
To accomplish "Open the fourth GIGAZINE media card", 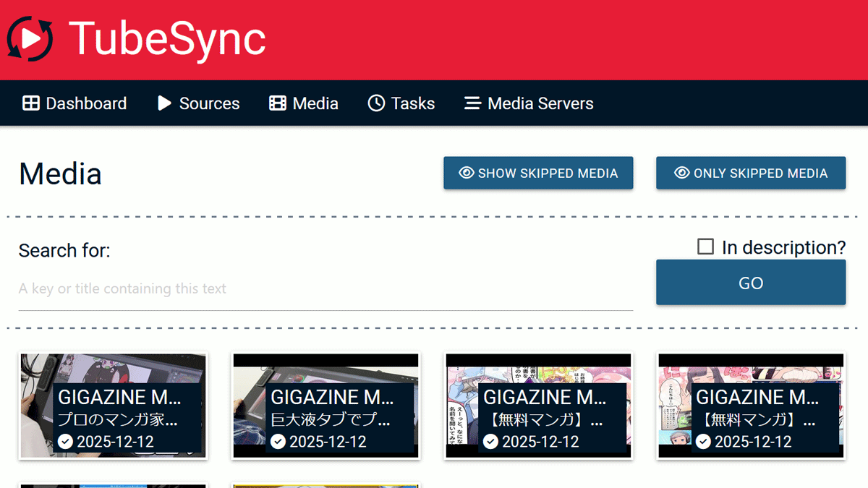I will tap(751, 406).
